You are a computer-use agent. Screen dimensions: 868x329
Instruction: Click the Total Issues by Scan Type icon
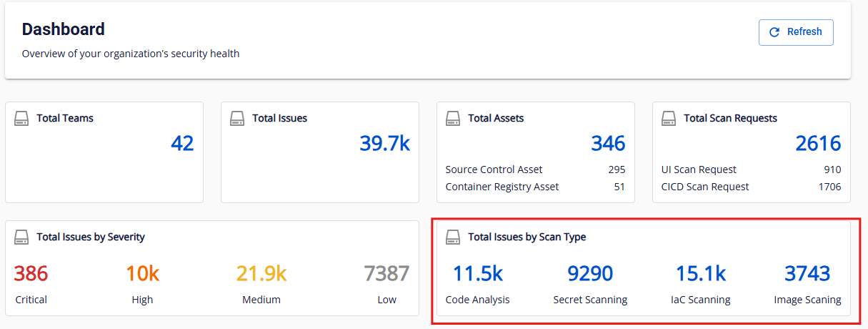click(x=453, y=237)
